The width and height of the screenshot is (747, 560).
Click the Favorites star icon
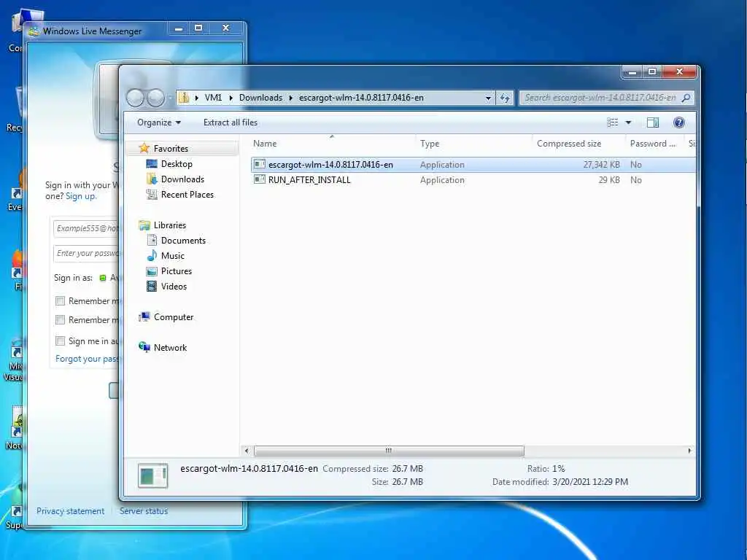pyautogui.click(x=144, y=148)
